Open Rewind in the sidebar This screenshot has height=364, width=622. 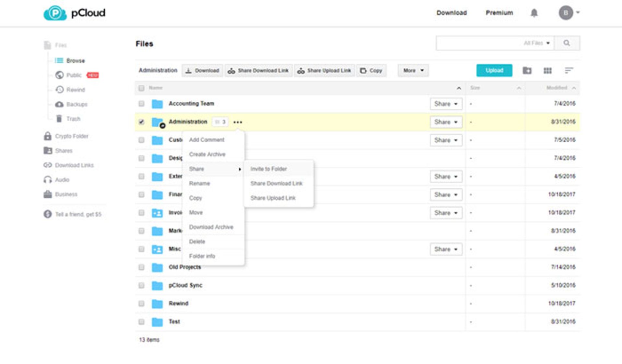75,90
